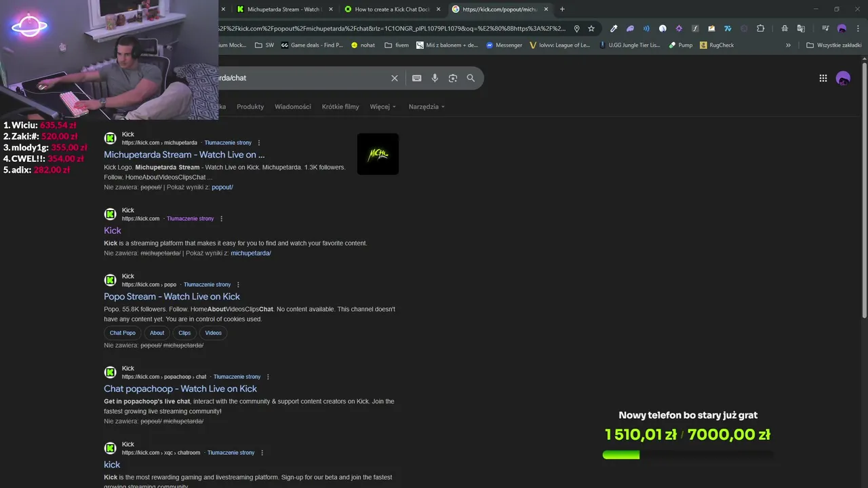Open more options for Popo Stream result

click(238, 285)
